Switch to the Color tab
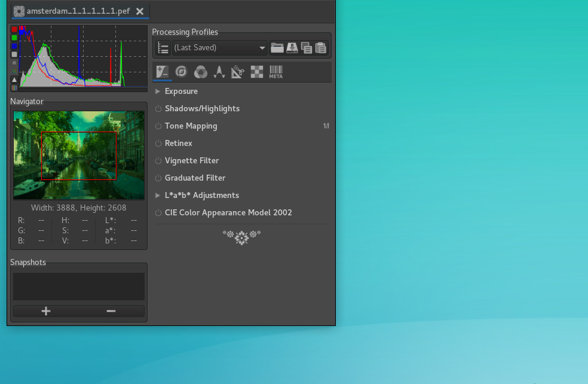This screenshot has width=588, height=384. pos(201,72)
